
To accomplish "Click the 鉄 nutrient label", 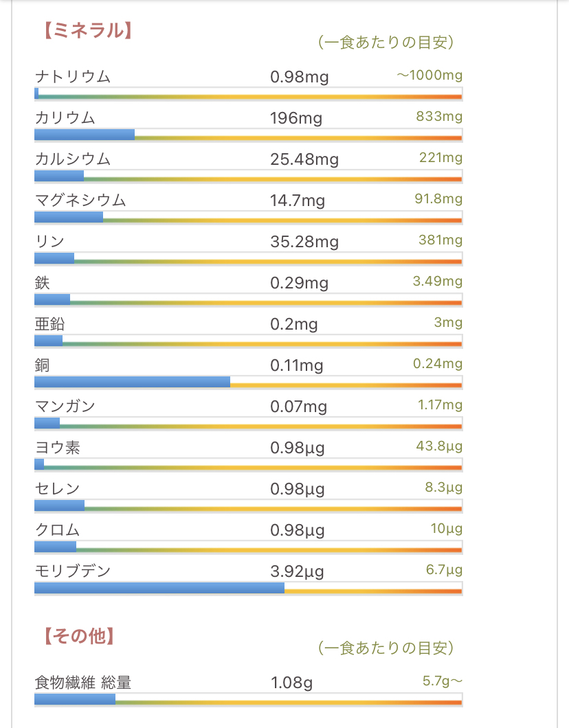I will click(43, 282).
